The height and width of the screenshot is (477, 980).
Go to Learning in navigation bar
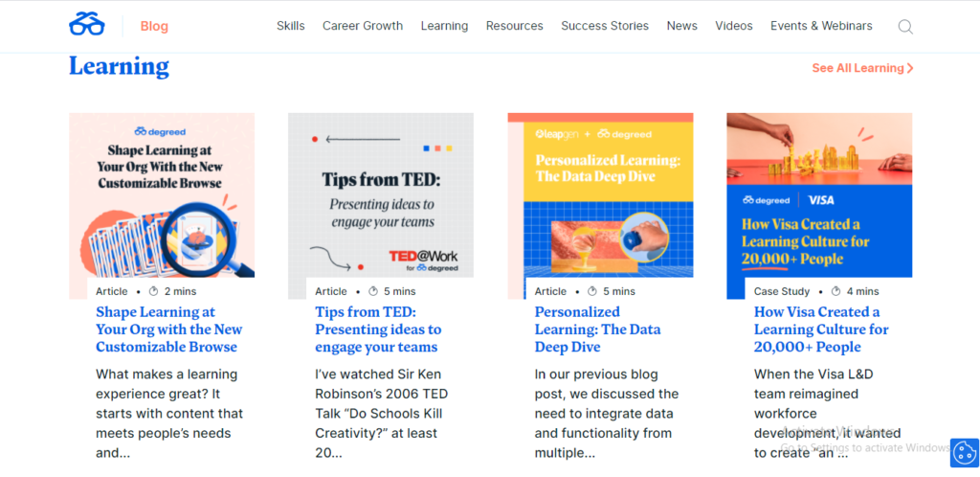[444, 26]
